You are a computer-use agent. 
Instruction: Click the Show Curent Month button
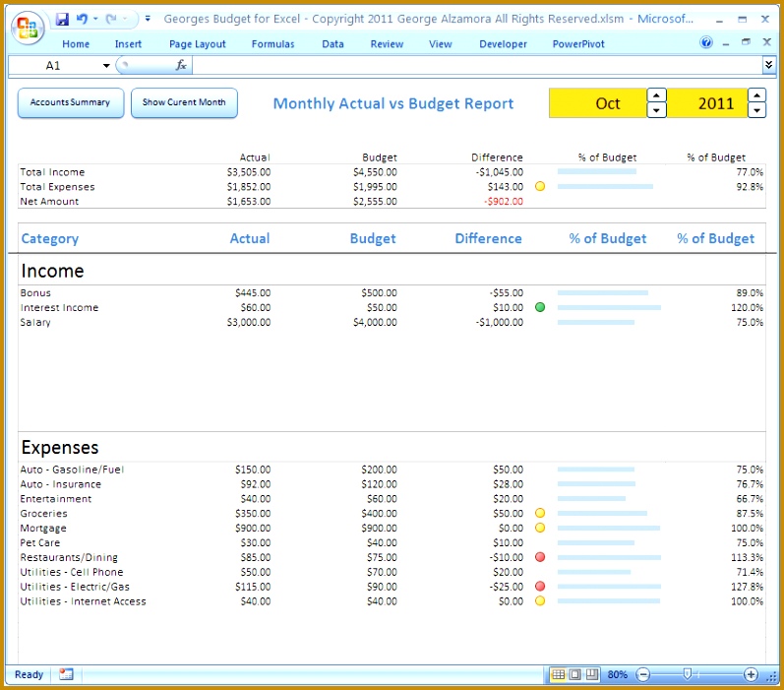[184, 102]
